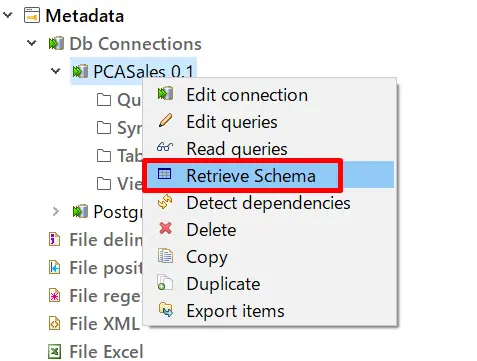Click the red X Delete icon
The height and width of the screenshot is (361, 477).
click(165, 228)
